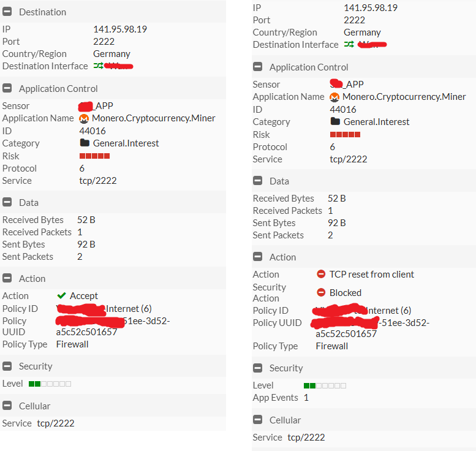Collapse the right panel's Cellular section
This screenshot has height=451, width=476.
click(258, 420)
